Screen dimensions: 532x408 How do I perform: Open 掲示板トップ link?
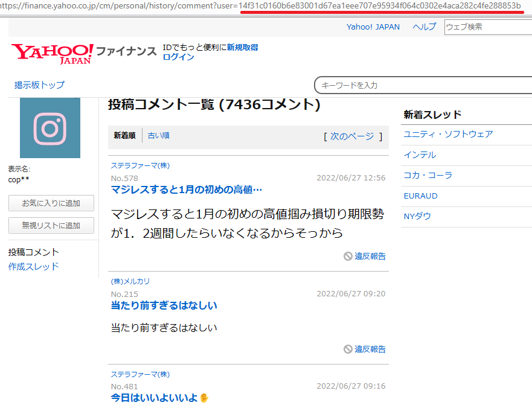click(39, 85)
